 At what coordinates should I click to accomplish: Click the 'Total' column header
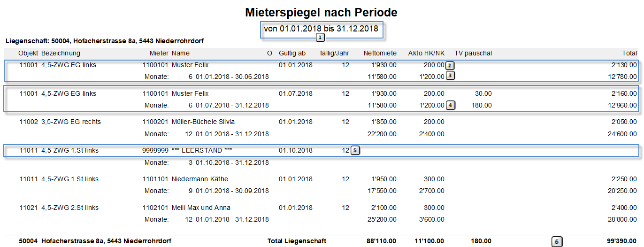point(629,53)
